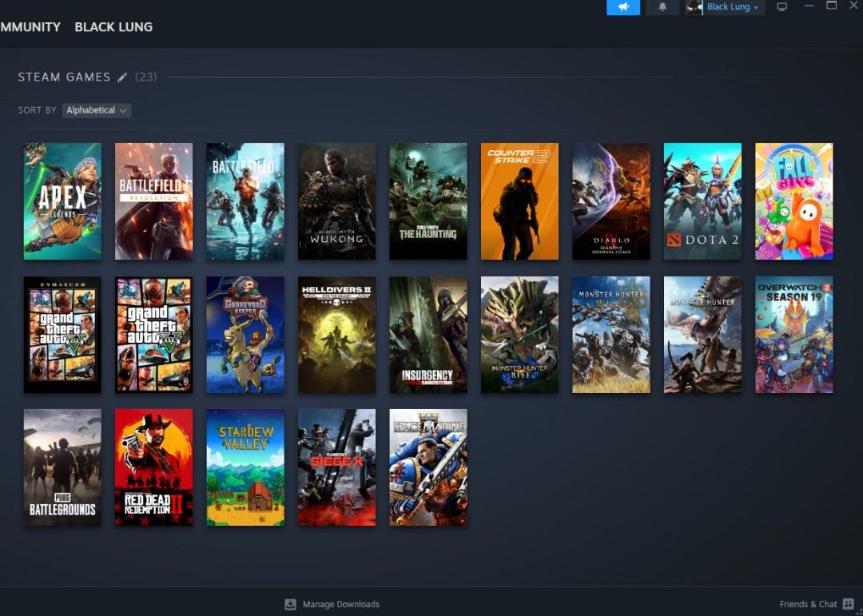Open Call of Duty The Haunting cover
This screenshot has height=616, width=863.
tap(428, 201)
